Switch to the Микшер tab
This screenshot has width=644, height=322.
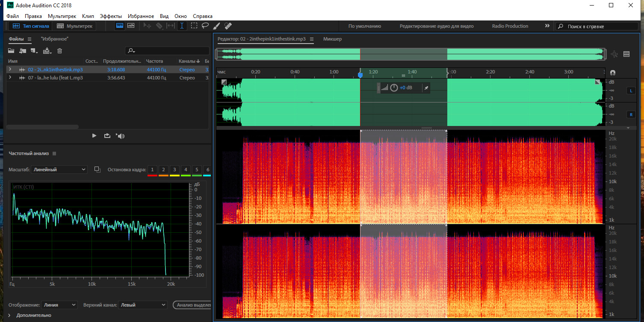332,39
